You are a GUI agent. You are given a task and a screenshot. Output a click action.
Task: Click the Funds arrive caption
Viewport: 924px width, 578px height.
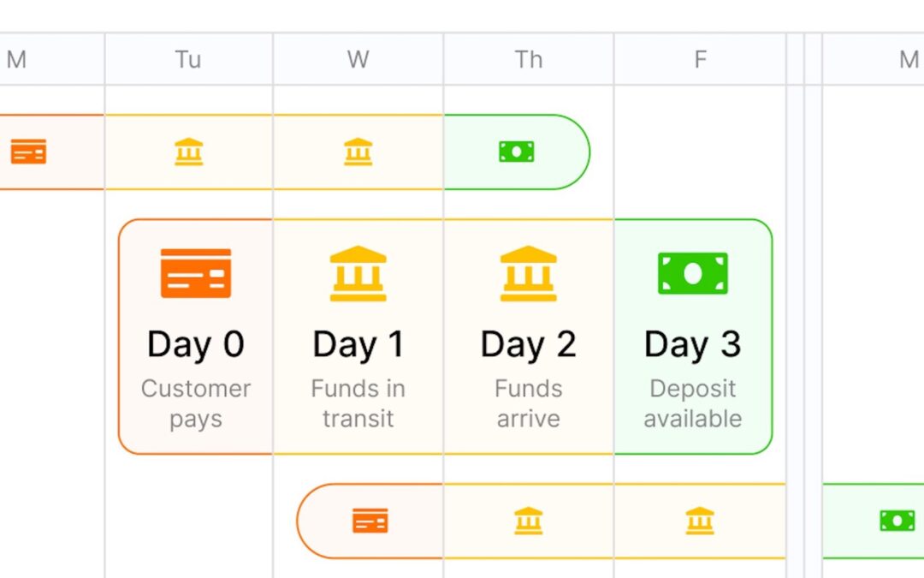(529, 403)
